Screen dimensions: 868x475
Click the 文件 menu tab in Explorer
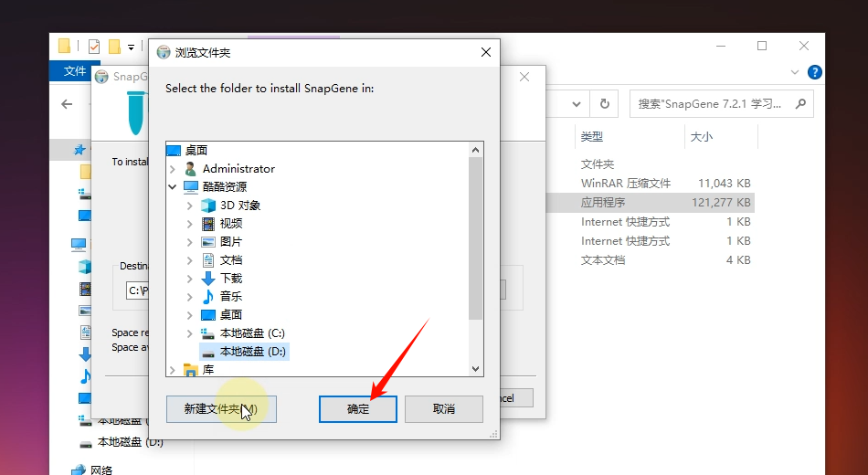74,71
